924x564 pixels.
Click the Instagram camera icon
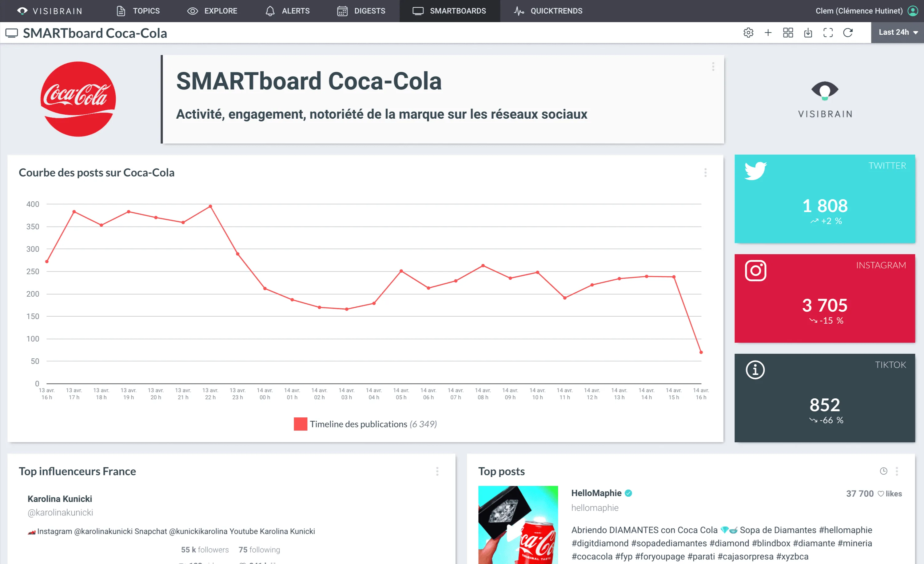pos(755,270)
